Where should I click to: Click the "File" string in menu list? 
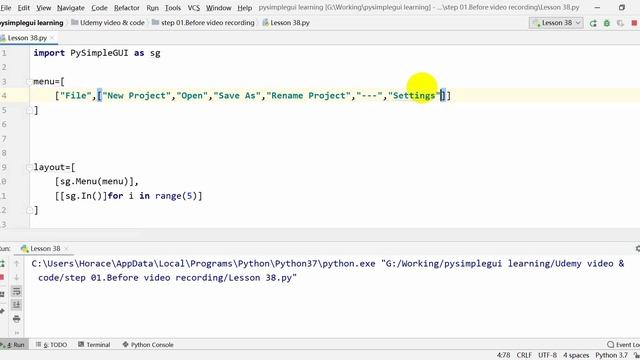pyautogui.click(x=76, y=96)
